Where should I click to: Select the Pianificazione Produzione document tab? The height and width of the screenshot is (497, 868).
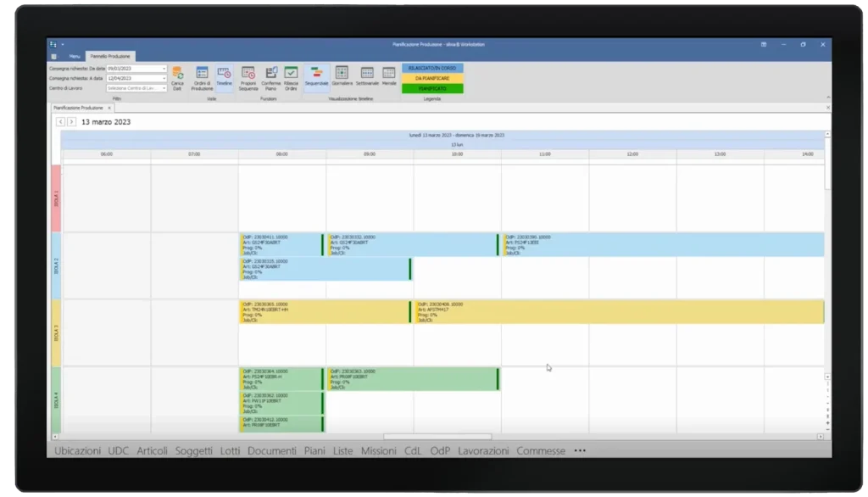[79, 108]
